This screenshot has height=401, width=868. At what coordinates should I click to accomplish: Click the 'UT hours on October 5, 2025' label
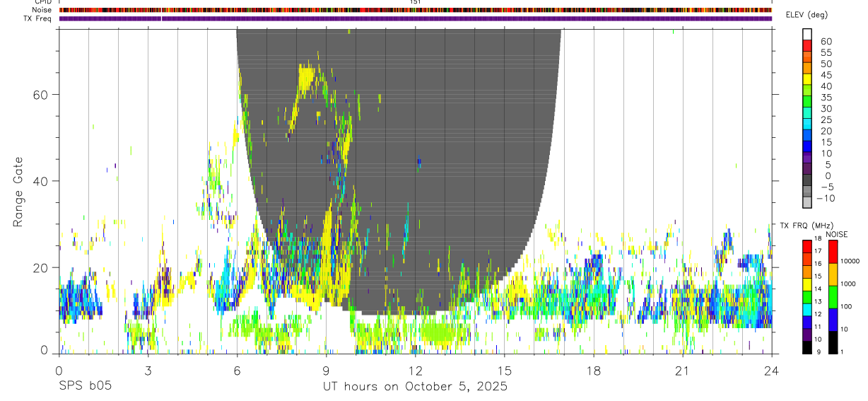416,387
